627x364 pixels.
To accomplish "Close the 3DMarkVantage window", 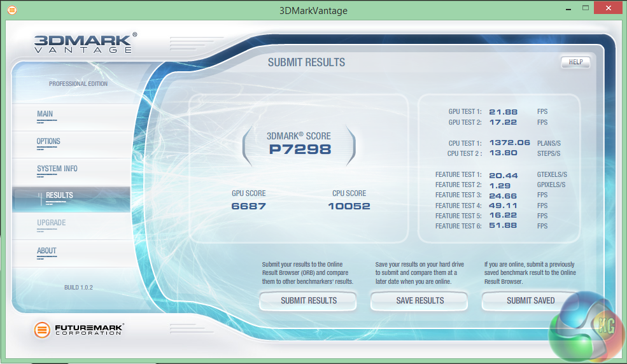I will pos(608,8).
